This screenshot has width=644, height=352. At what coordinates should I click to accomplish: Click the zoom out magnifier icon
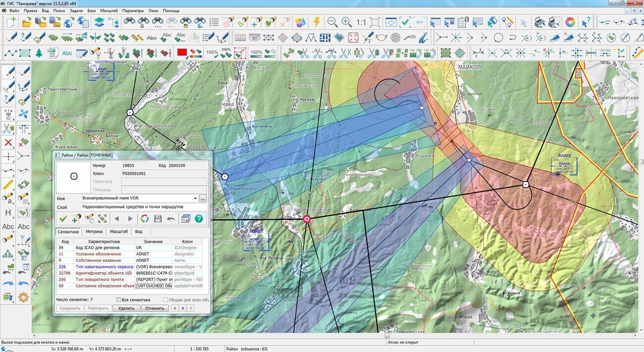click(332, 22)
